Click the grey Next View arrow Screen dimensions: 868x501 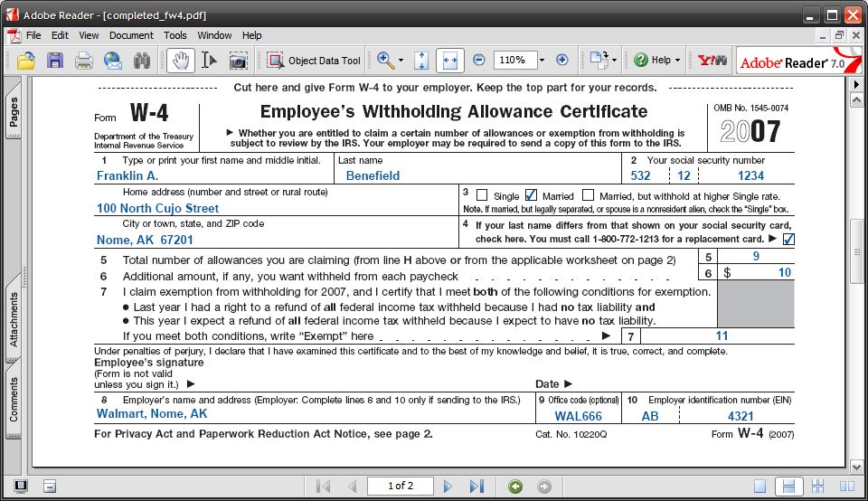click(x=544, y=486)
